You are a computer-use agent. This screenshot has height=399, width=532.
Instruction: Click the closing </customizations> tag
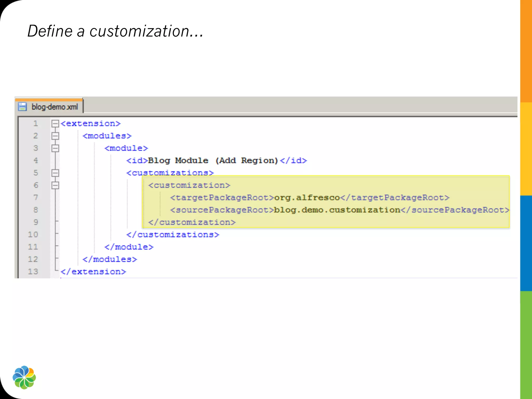point(173,235)
